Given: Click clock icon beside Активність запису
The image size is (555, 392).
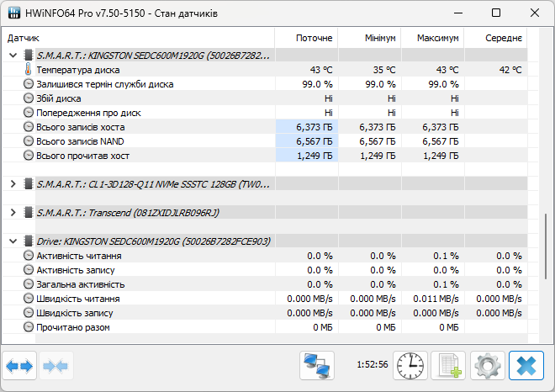Looking at the screenshot, I should pyautogui.click(x=29, y=270).
